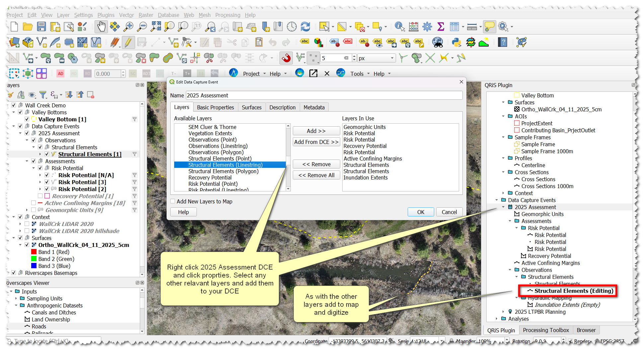
Task: Open the px snapping units dropdown
Action: (x=377, y=58)
